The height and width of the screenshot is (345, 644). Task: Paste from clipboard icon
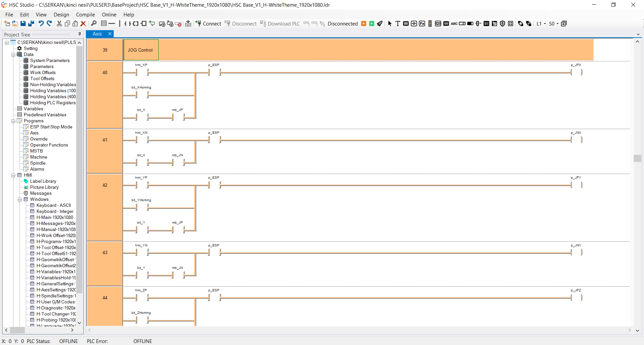(x=75, y=23)
